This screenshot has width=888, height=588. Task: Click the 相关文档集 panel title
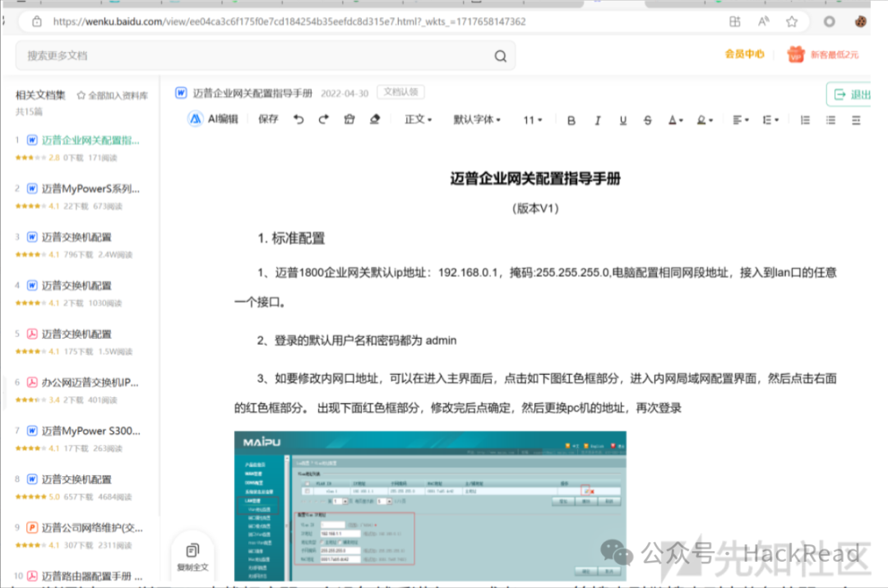tap(40, 95)
